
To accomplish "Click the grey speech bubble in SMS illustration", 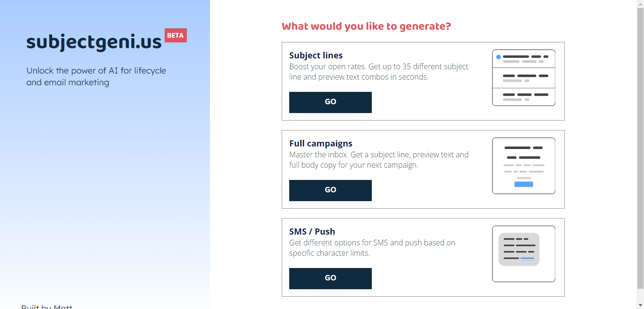I will (x=519, y=249).
